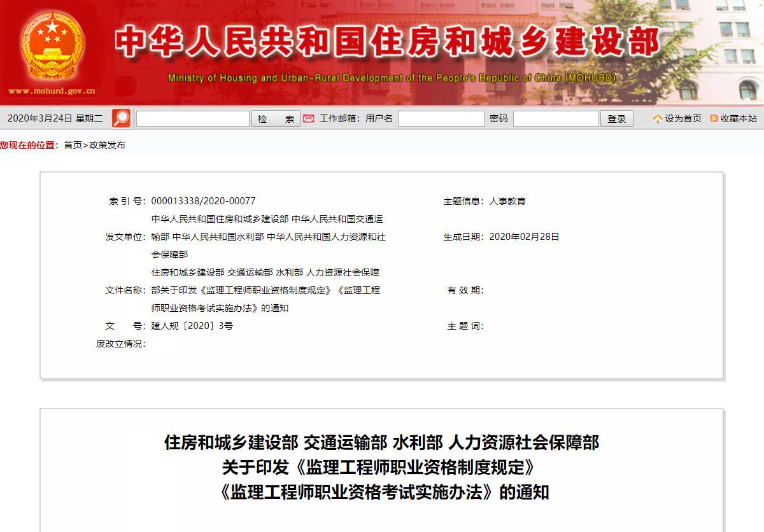Click the envelope icon beside 工作邮箱
Viewport: 764px width, 532px height.
coord(308,118)
